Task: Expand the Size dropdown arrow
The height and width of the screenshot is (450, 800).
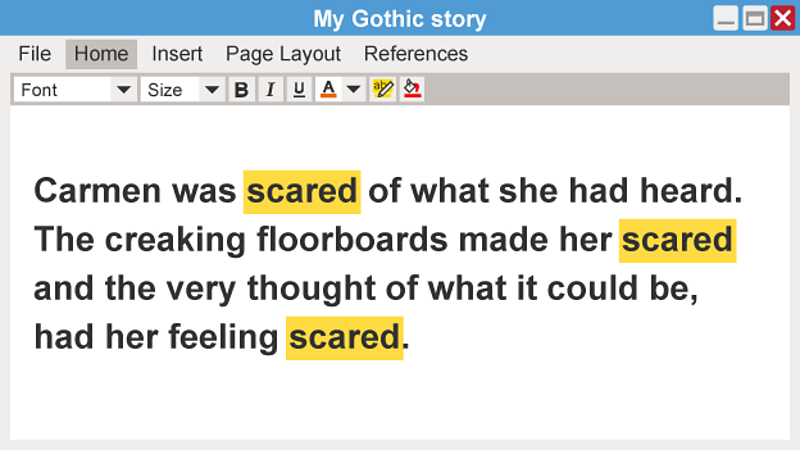Action: pyautogui.click(x=211, y=90)
